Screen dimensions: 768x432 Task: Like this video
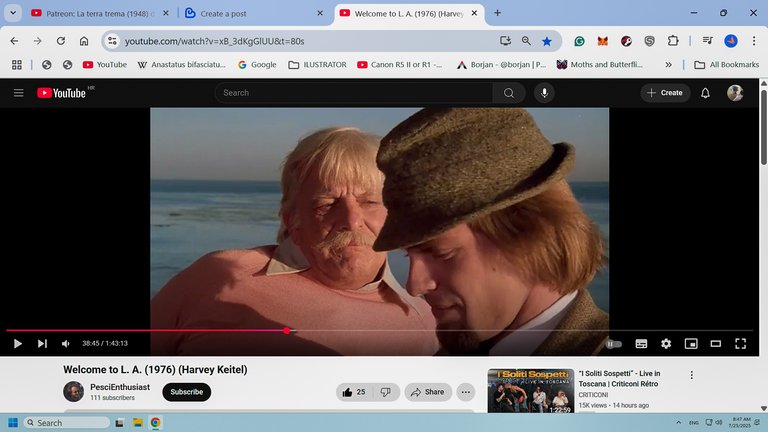click(354, 392)
